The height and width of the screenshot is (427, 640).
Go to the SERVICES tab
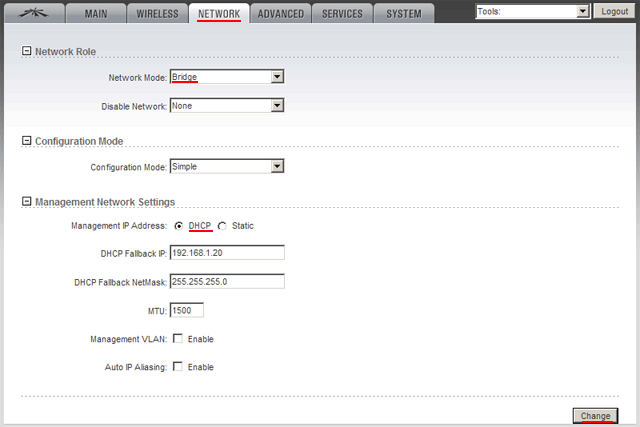(x=342, y=13)
